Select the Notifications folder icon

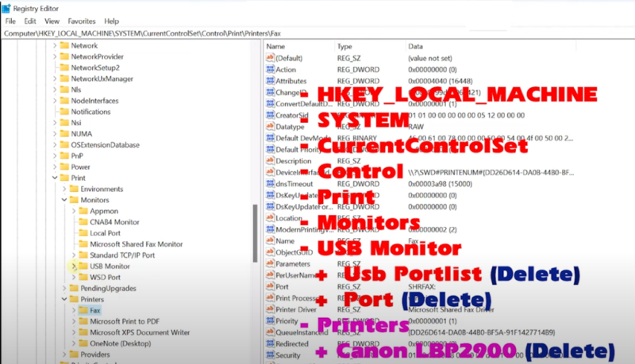(64, 111)
